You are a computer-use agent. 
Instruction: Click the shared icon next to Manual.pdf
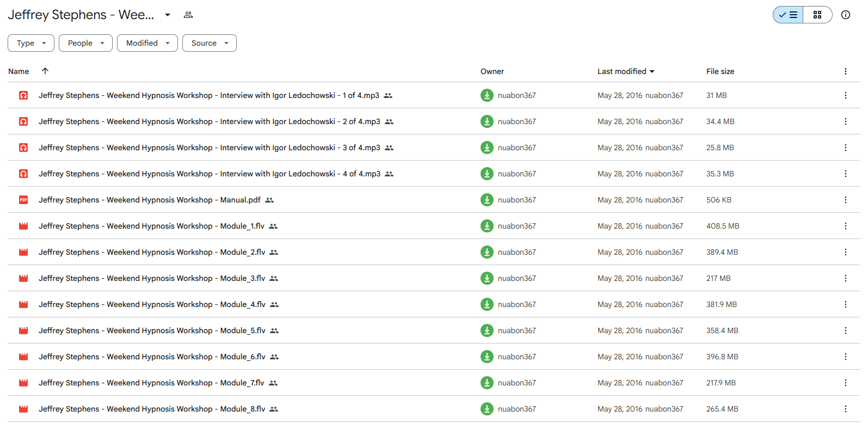click(269, 200)
